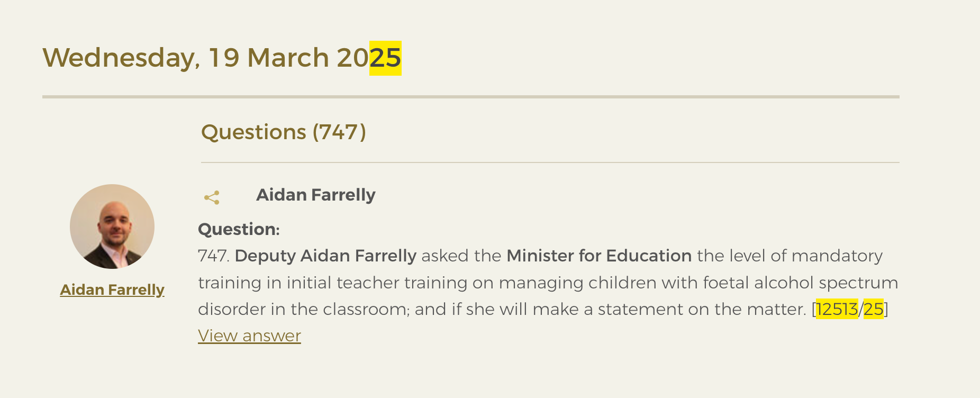This screenshot has height=398, width=980.
Task: Click the bold Deputy Aidan Farrelly text
Action: 325,256
